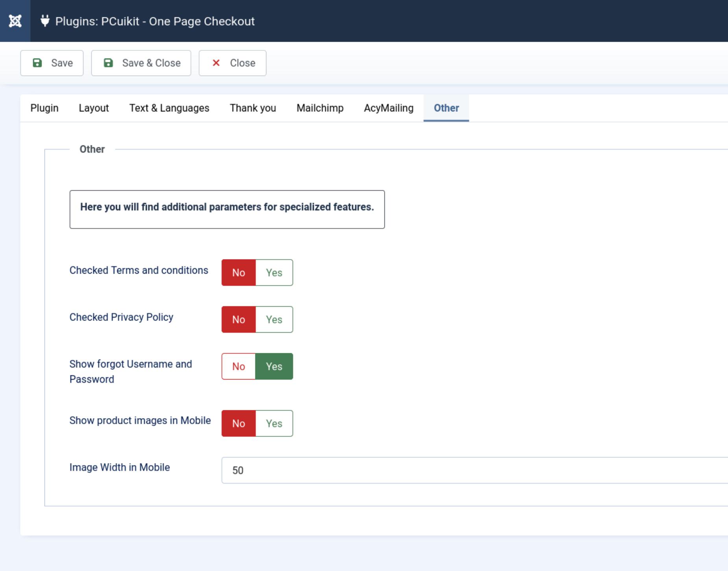
Task: Set Show product images in Mobile to No
Action: coord(238,423)
